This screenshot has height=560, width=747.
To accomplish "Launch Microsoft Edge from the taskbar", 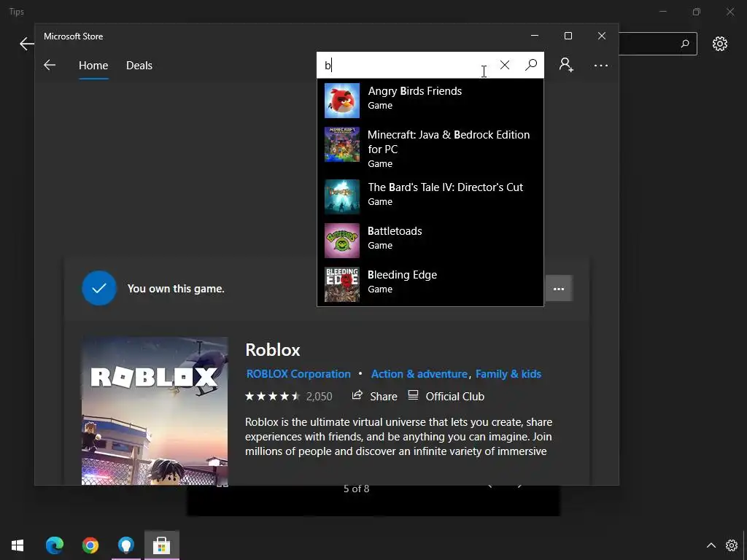I will tap(54, 545).
